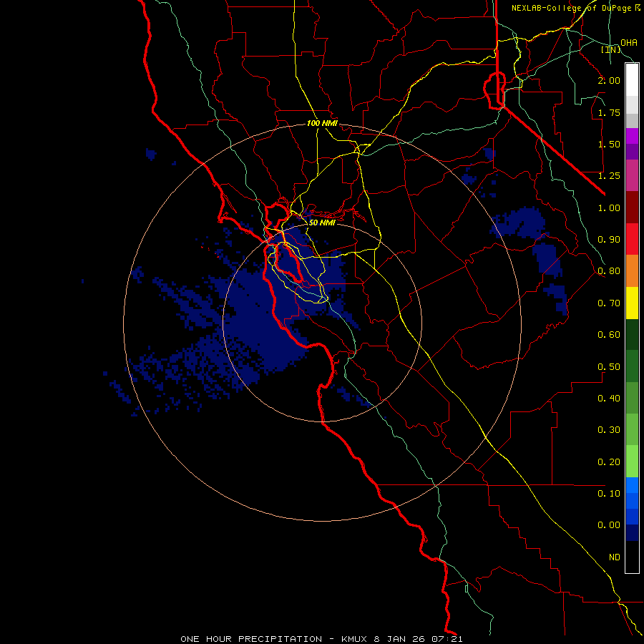Click the 50 NMI range ring label
The width and height of the screenshot is (644, 644).
[322, 223]
